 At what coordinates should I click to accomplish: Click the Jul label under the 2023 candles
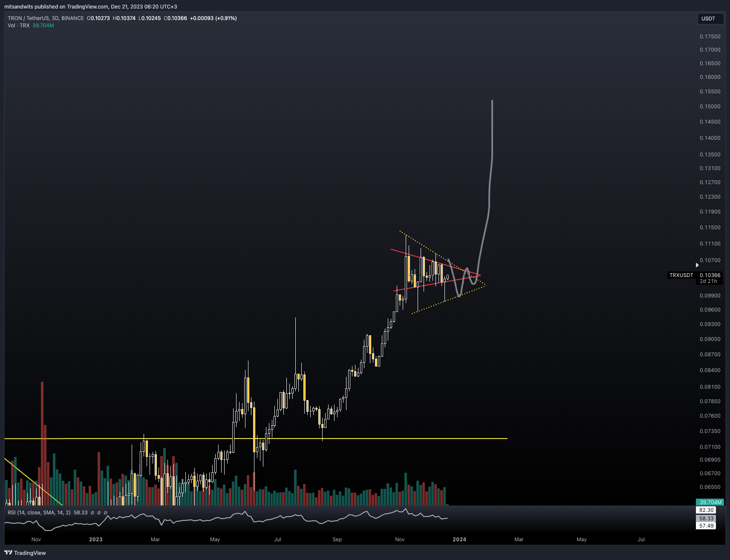point(278,540)
